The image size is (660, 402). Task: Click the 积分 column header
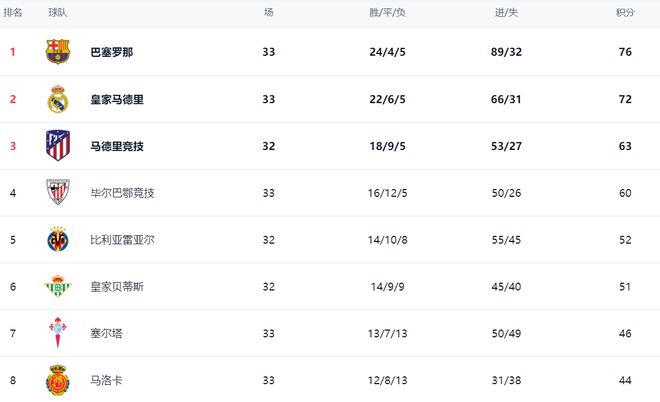(625, 12)
